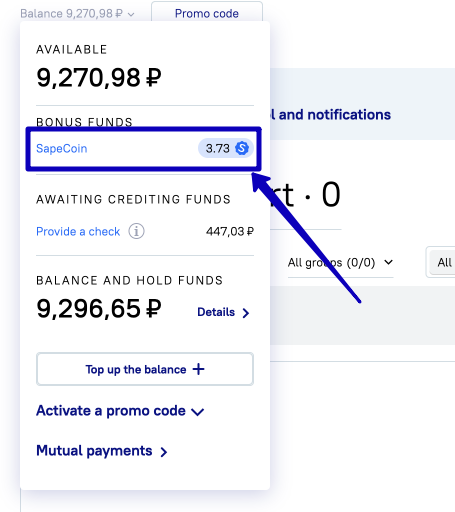The height and width of the screenshot is (512, 455).
Task: Open the SapeCoin link
Action: point(62,148)
